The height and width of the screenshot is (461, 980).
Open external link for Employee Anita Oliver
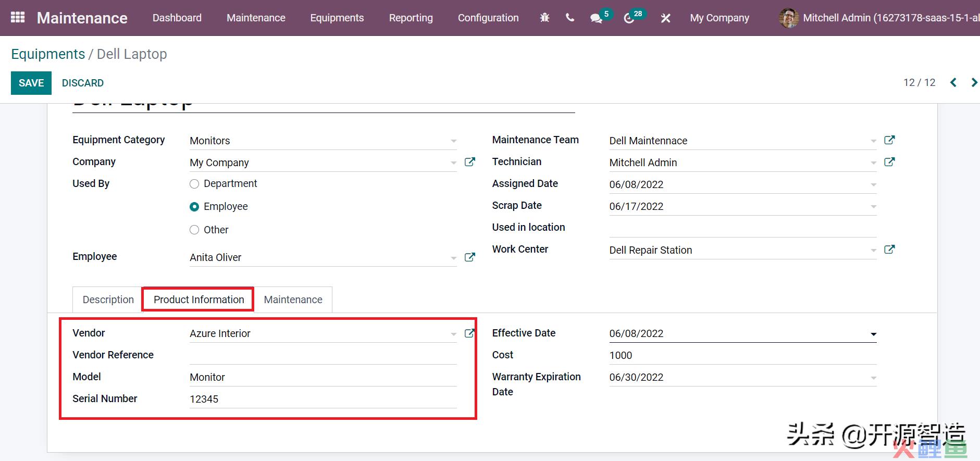(469, 257)
